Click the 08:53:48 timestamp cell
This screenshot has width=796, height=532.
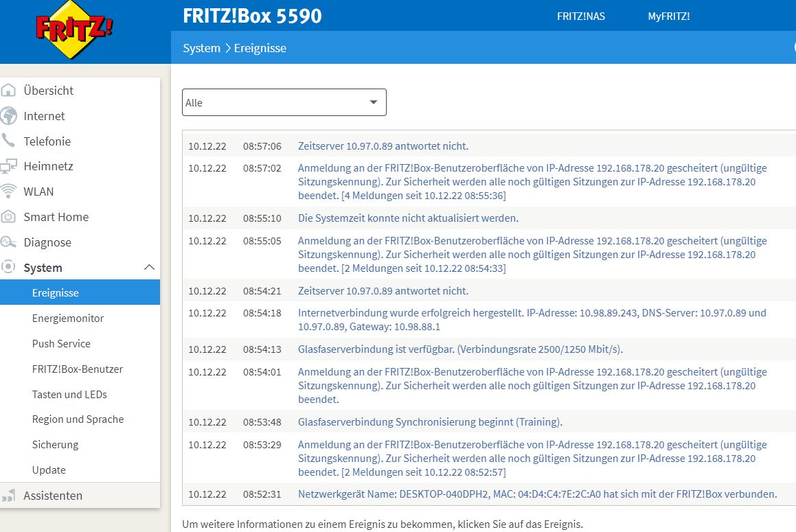262,422
